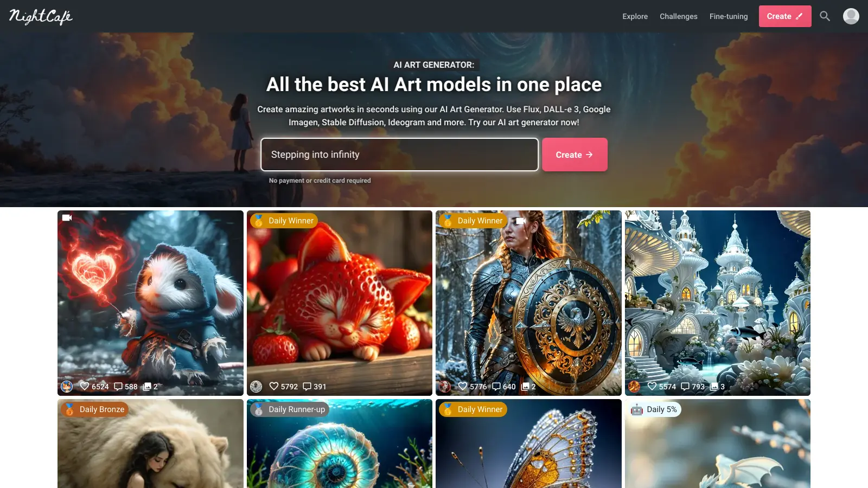868x488 pixels.
Task: Open creator avatar on the hamster artwork
Action: 67,386
